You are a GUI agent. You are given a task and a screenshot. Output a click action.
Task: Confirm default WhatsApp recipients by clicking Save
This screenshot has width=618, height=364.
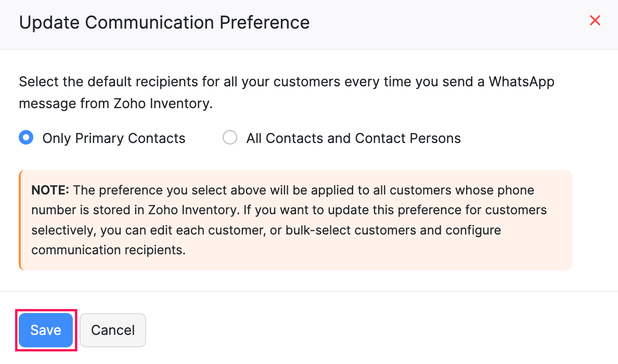pos(46,330)
